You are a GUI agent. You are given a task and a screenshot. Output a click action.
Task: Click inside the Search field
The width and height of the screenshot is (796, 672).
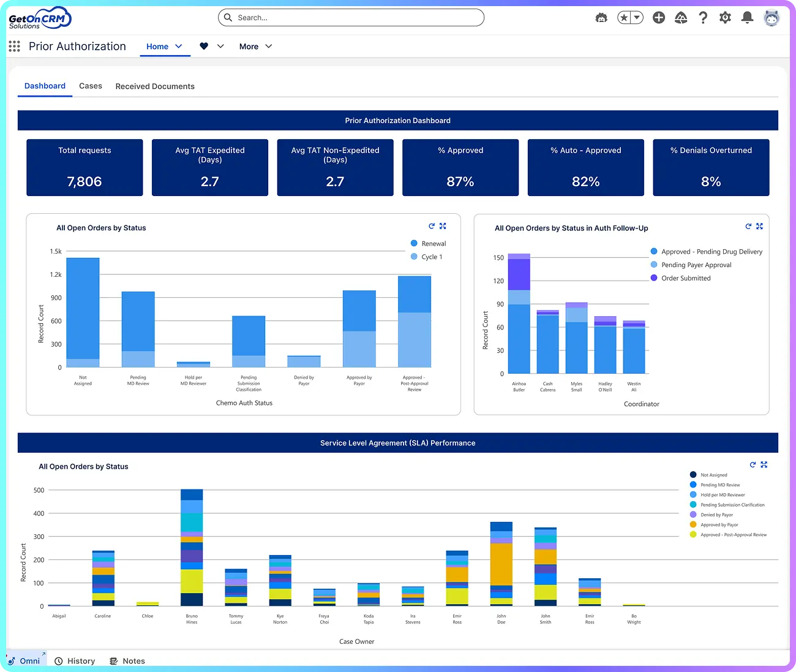point(351,18)
